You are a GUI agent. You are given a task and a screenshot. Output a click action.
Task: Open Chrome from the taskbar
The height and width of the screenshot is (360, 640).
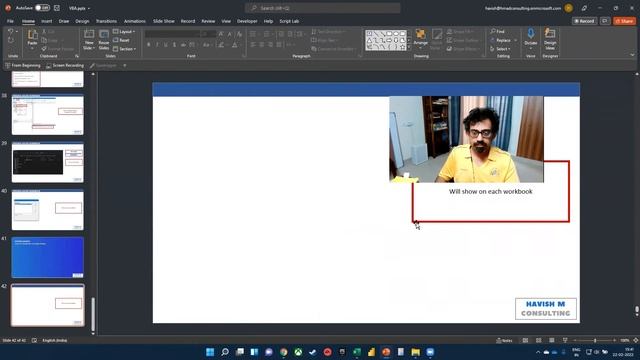point(283,352)
